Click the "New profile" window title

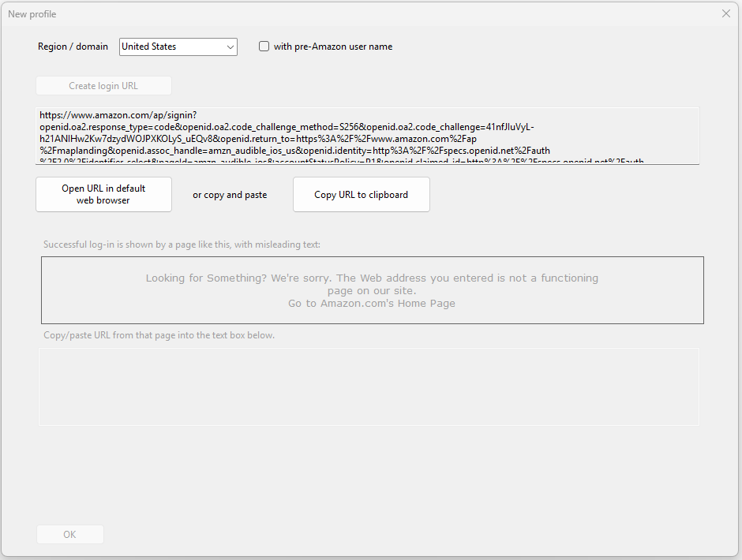(32, 14)
